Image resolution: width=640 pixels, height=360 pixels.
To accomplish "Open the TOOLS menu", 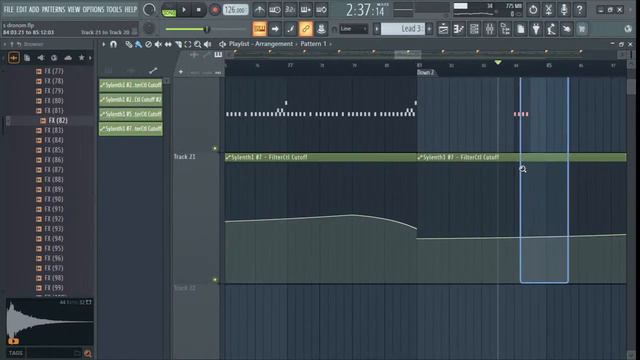I will pyautogui.click(x=114, y=9).
